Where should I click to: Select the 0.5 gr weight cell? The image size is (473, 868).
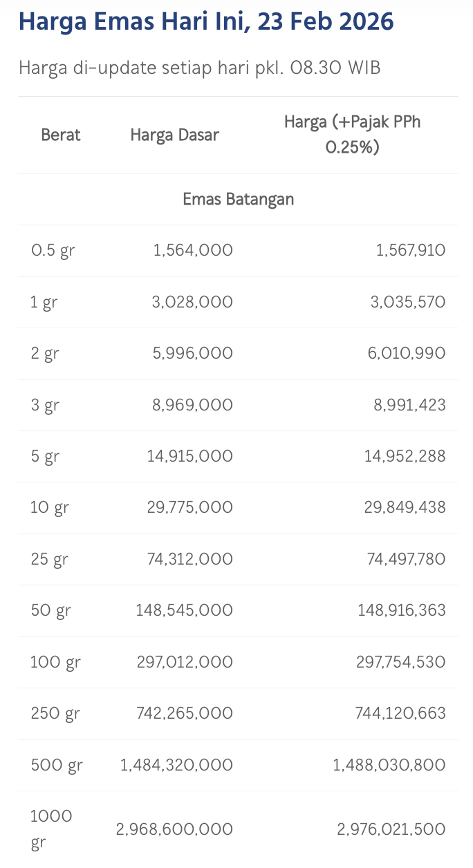[x=53, y=250]
